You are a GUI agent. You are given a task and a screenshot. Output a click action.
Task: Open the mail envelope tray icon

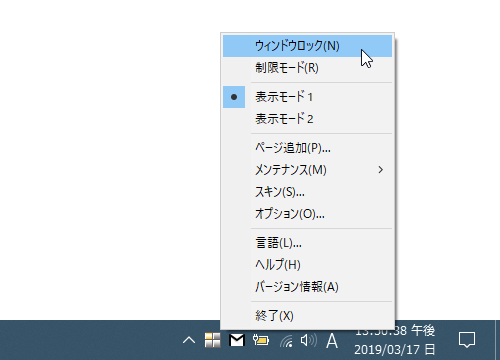point(237,340)
